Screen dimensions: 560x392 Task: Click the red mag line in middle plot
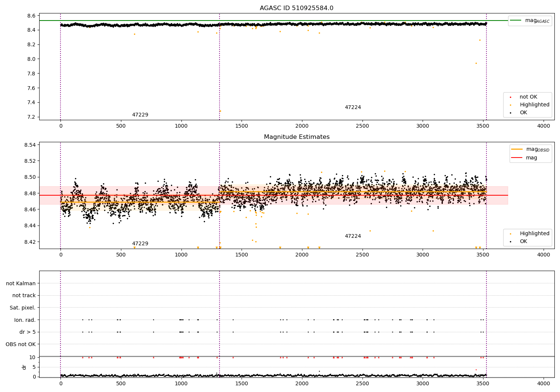(x=274, y=195)
